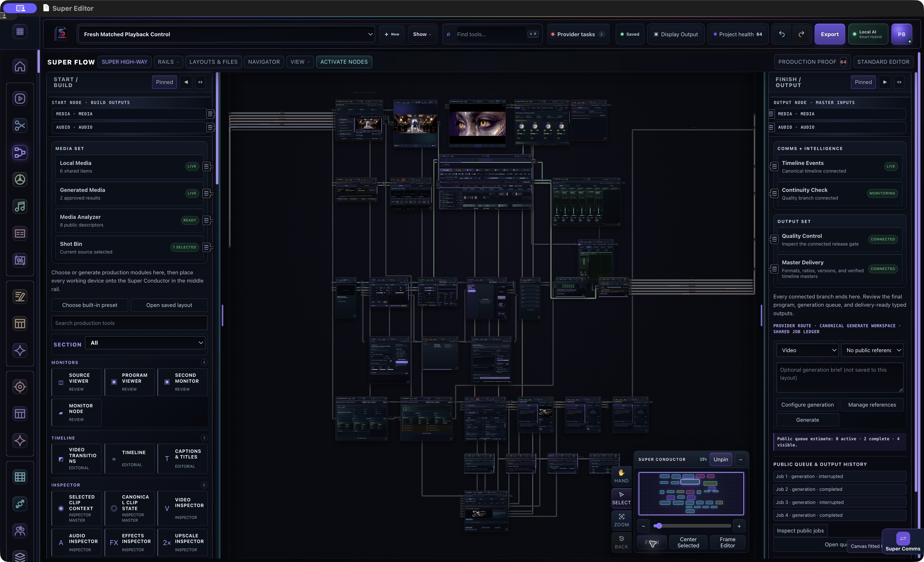Activate the Select tool

coord(621,499)
